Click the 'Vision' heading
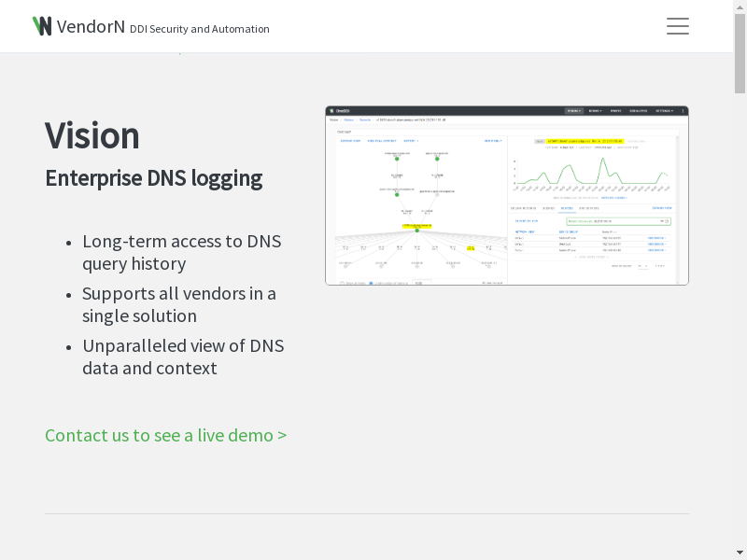 [x=92, y=135]
